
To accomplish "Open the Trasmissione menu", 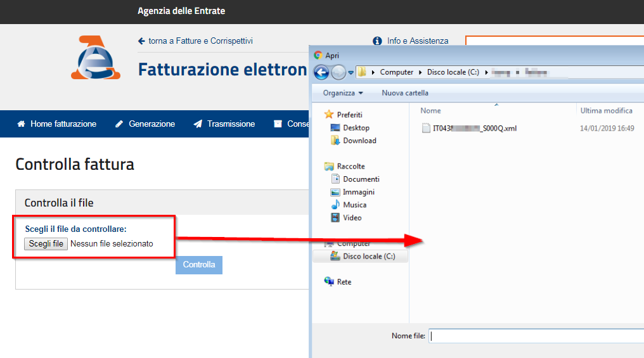I will click(224, 124).
